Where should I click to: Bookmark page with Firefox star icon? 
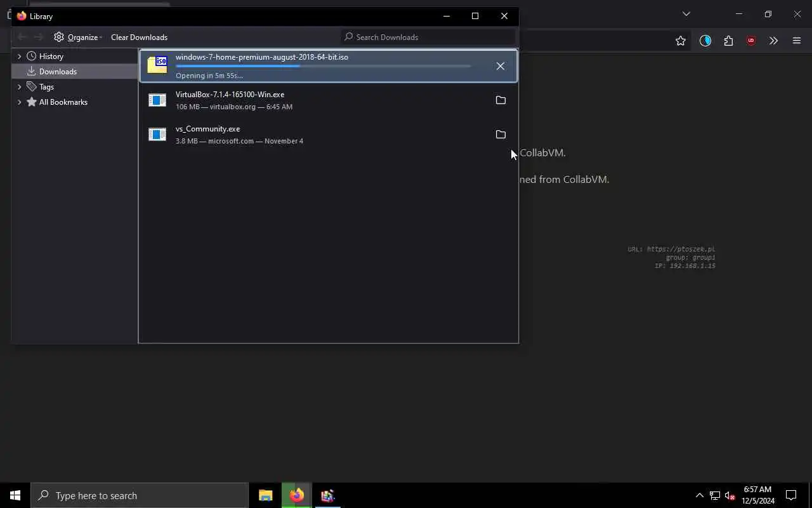pos(681,41)
